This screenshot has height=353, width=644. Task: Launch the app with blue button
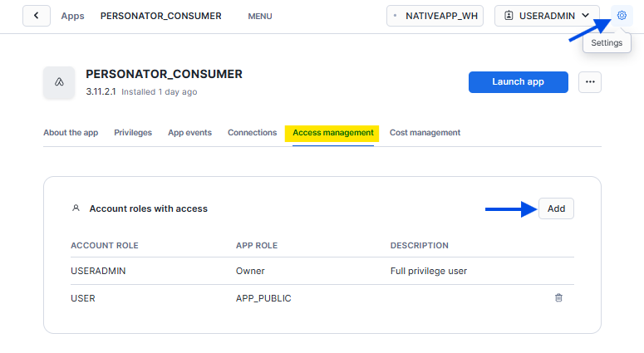click(519, 82)
